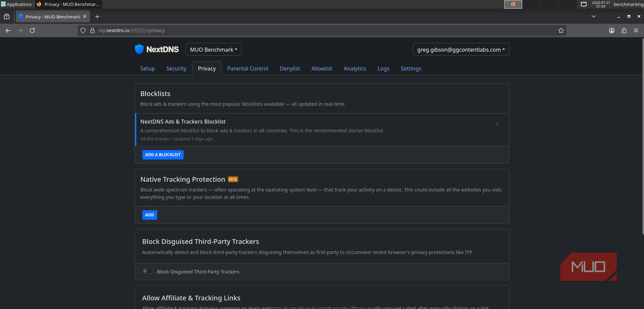Click the Firefox workspace switcher thumbnail
This screenshot has width=644, height=309.
[x=513, y=4]
